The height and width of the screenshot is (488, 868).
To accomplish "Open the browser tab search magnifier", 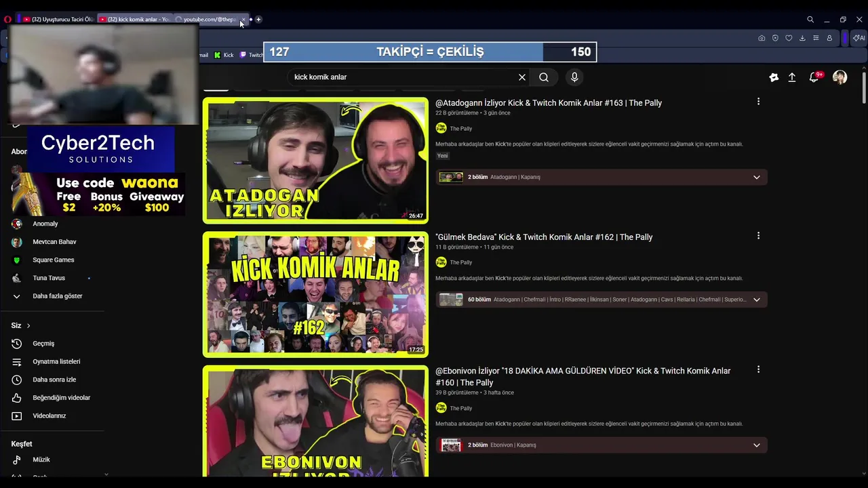I will tap(810, 20).
